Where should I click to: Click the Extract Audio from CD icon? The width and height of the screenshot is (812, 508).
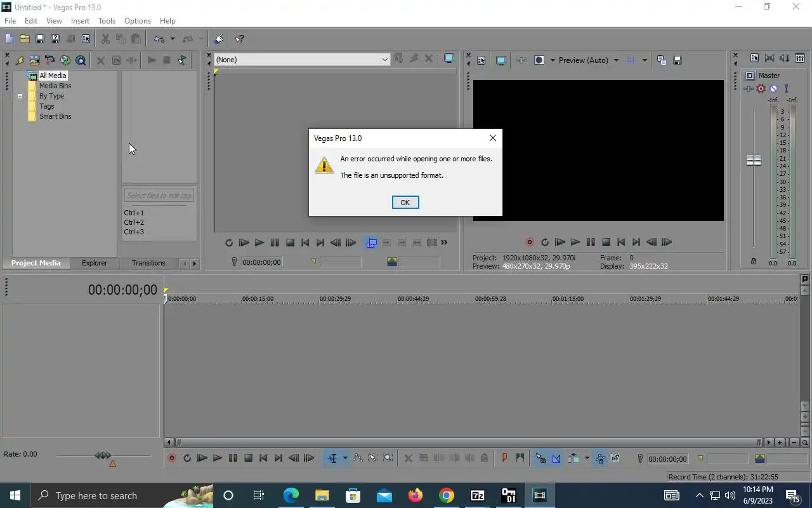coord(65,60)
